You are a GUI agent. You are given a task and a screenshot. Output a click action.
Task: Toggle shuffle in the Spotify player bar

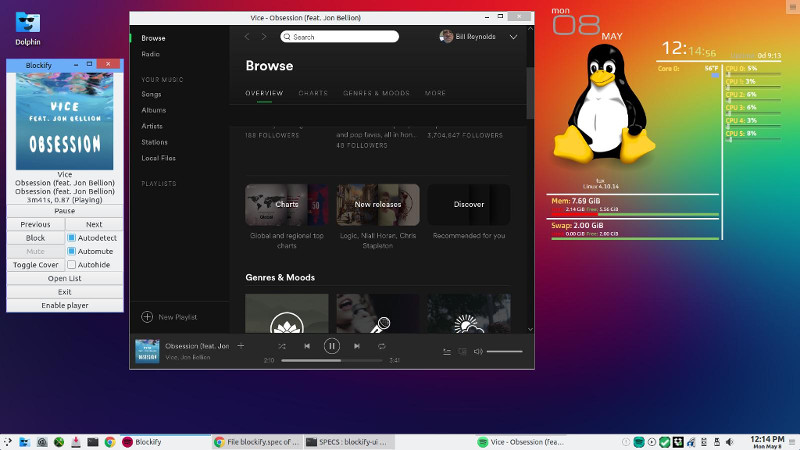[x=282, y=346]
